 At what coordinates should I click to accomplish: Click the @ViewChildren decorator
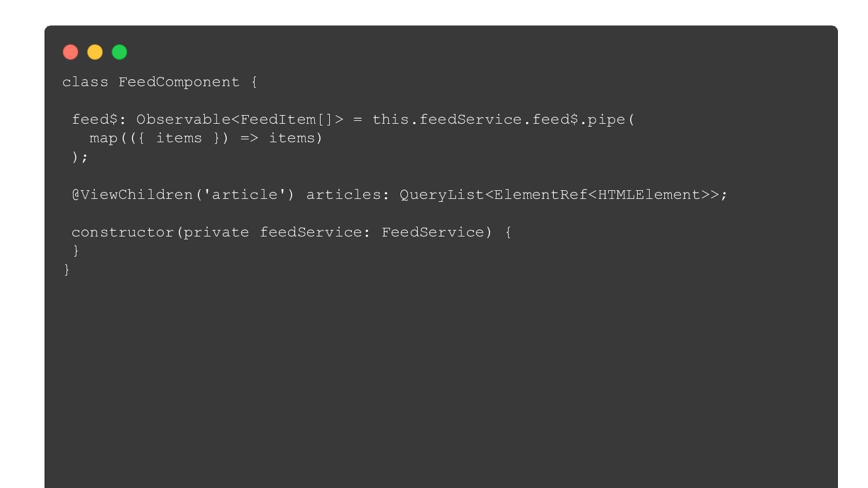tap(132, 195)
